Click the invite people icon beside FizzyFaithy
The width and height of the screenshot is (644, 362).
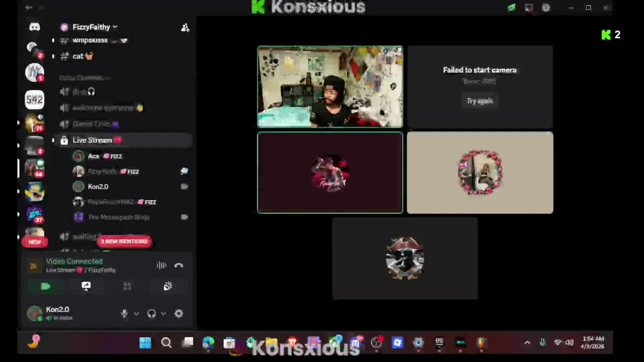(185, 28)
